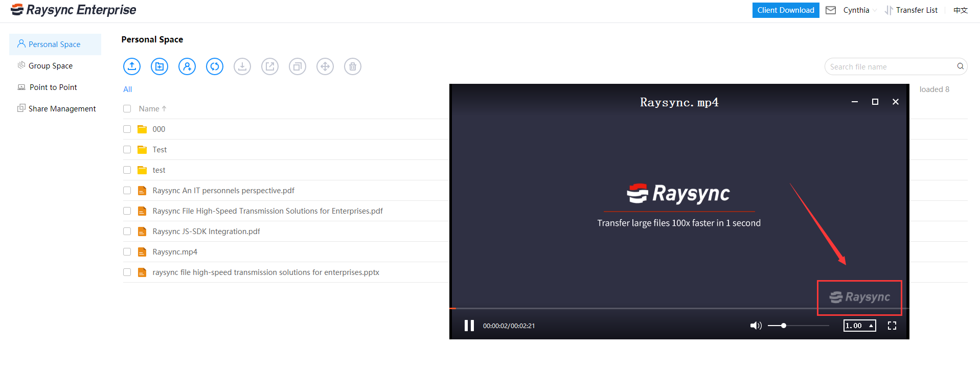Select checkbox for the pptx file
Screen dimensions: 980x369
127,272
